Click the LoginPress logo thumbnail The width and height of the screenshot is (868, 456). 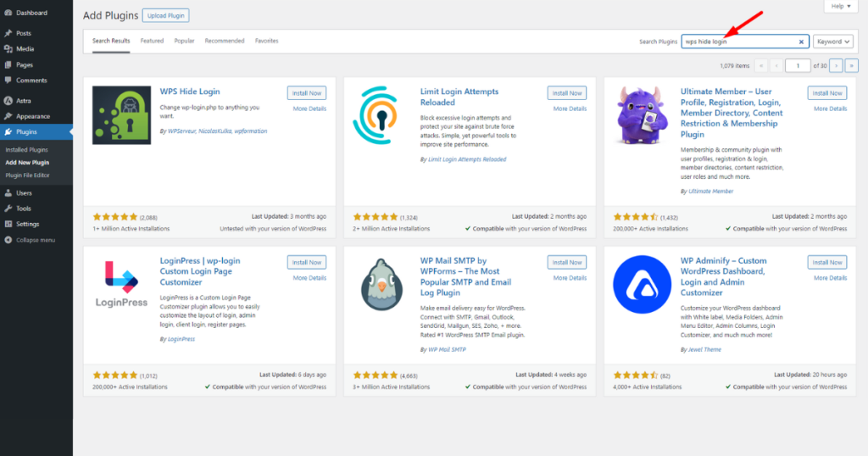point(121,285)
